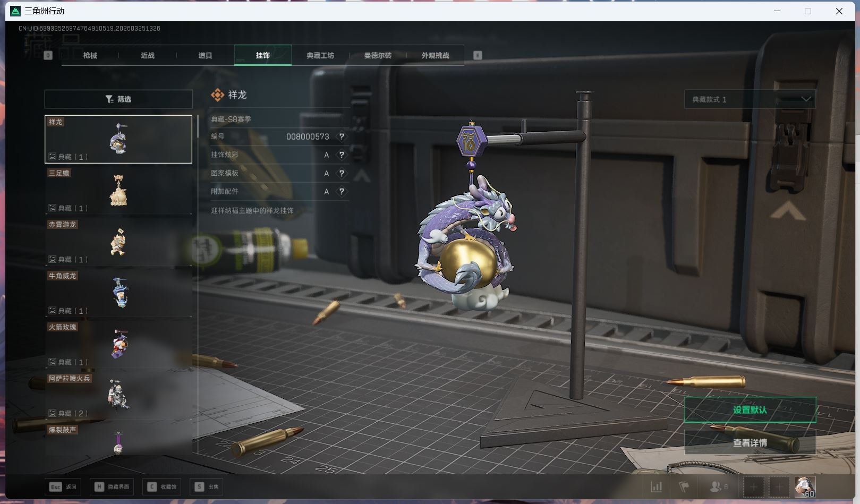The height and width of the screenshot is (504, 860).
Task: Expand the 典藏款式 1 dropdown
Action: click(x=750, y=99)
